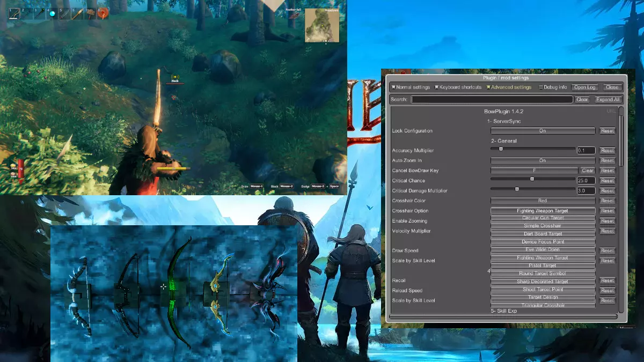
Task: Select the blue orb in hotbar slot 4
Action: [x=52, y=13]
